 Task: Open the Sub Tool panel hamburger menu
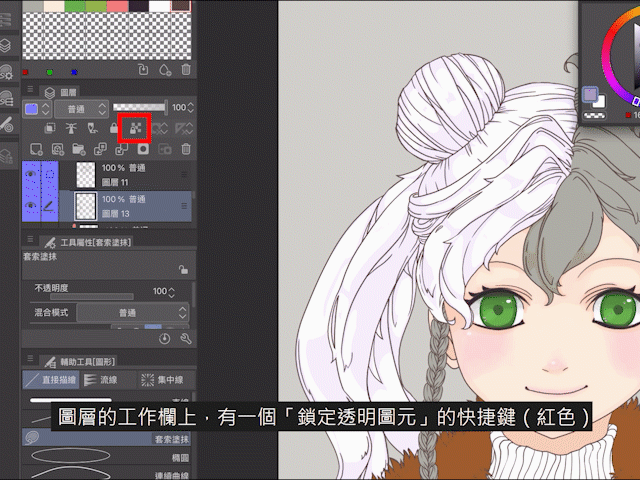point(30,358)
